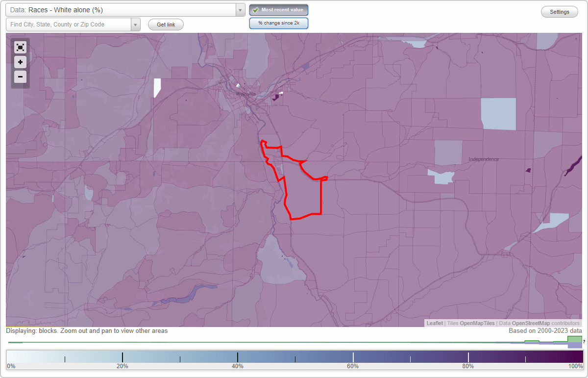
Task: Open the Settings panel
Action: pos(559,11)
